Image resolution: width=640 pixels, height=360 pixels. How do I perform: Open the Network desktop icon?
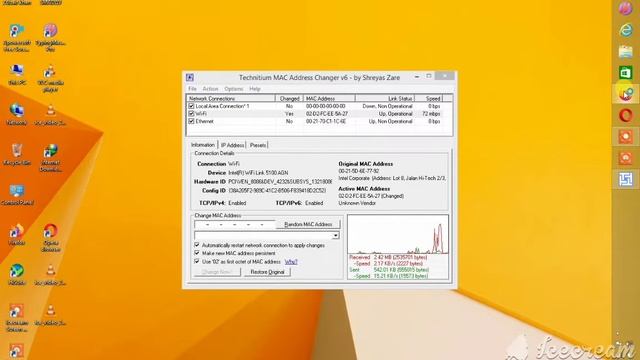tap(17, 115)
